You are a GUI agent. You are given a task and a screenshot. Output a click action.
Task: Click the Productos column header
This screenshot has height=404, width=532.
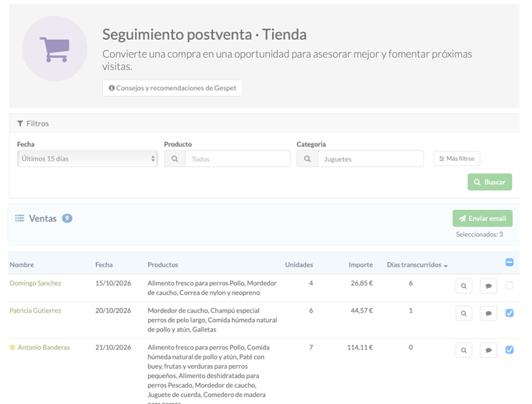coord(163,264)
